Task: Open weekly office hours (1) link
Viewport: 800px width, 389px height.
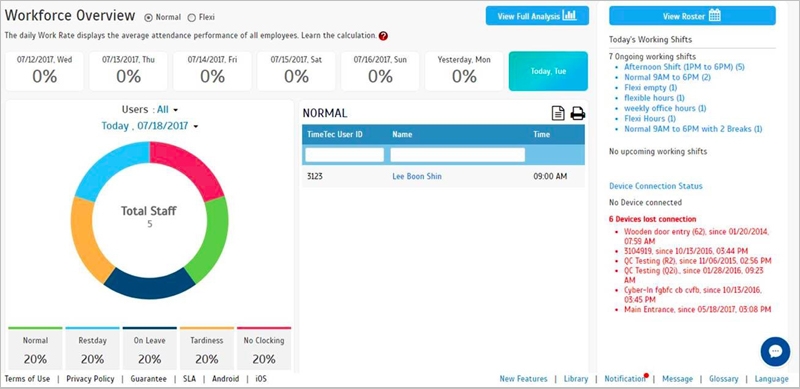Action: (x=665, y=108)
